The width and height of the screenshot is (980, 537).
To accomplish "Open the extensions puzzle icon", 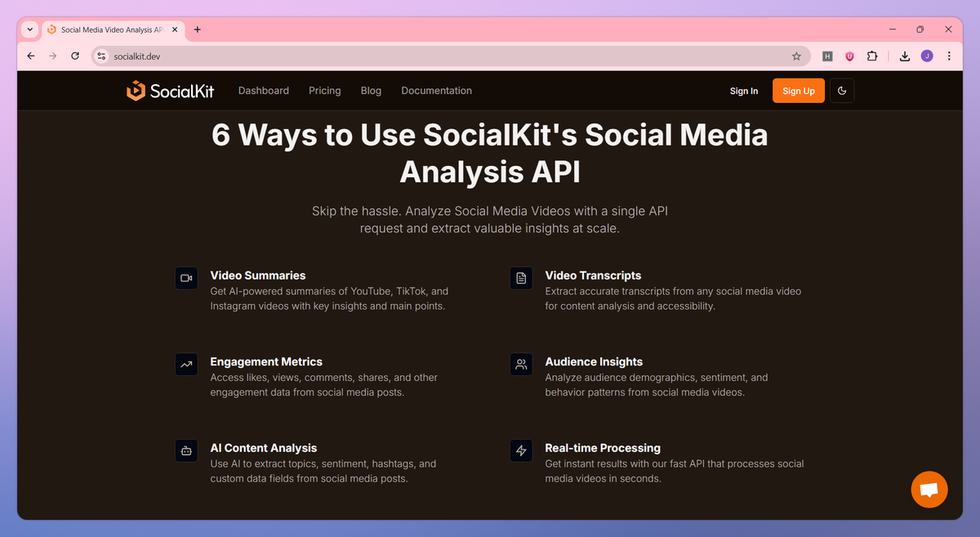I will [872, 56].
